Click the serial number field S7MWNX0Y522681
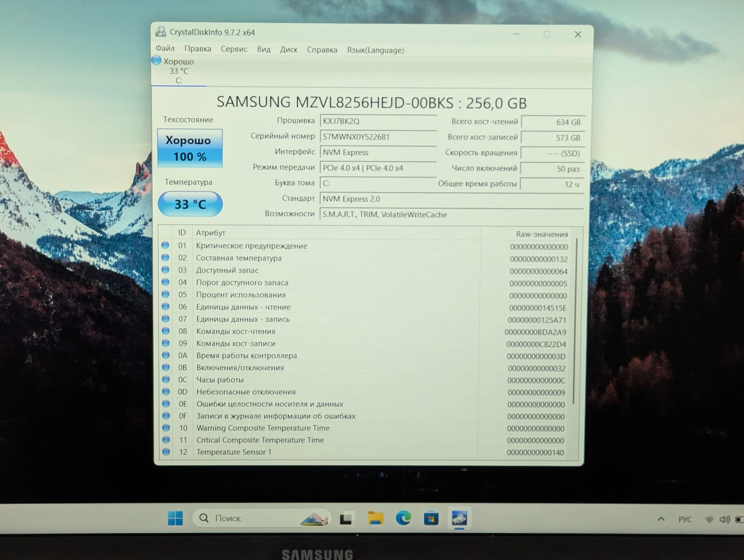The height and width of the screenshot is (560, 744). click(378, 137)
